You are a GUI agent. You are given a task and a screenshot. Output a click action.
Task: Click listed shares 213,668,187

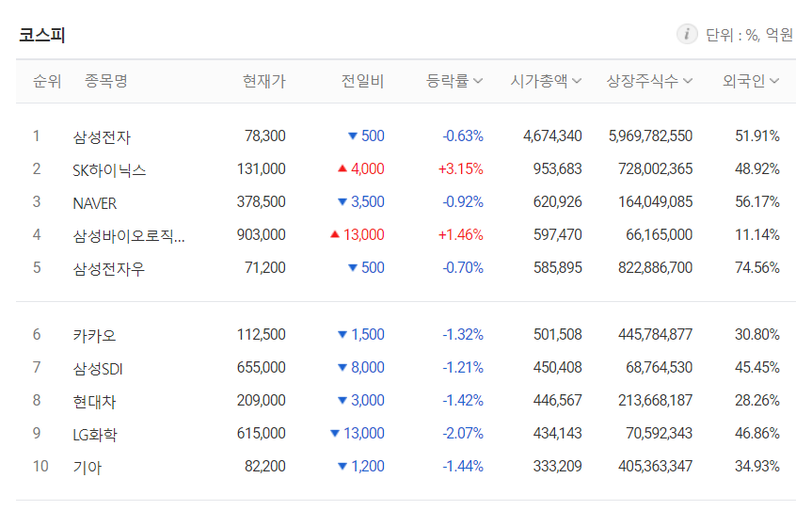tap(655, 400)
